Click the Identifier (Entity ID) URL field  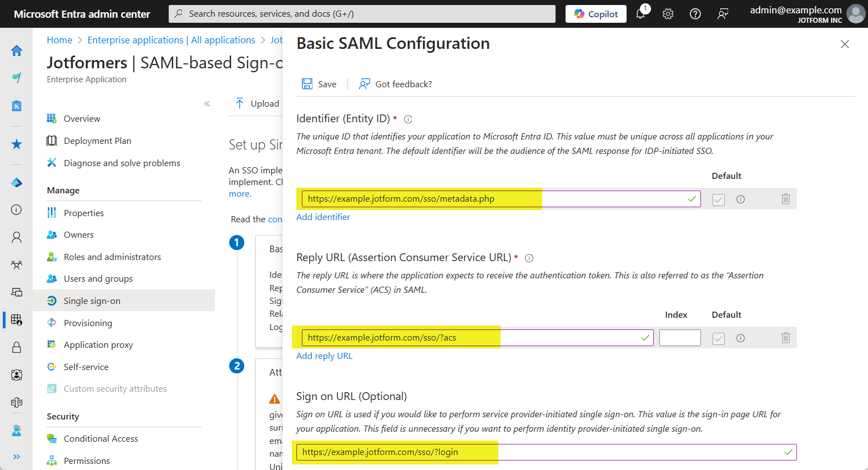(501, 199)
